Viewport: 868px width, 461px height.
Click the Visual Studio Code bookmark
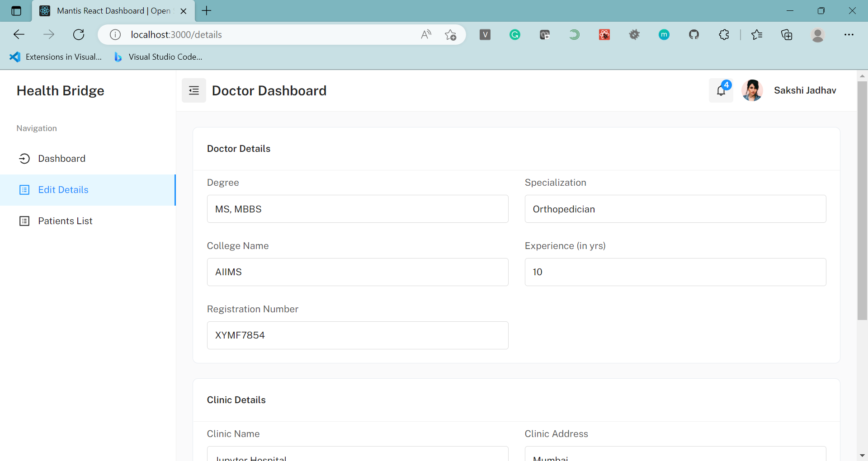pyautogui.click(x=157, y=56)
